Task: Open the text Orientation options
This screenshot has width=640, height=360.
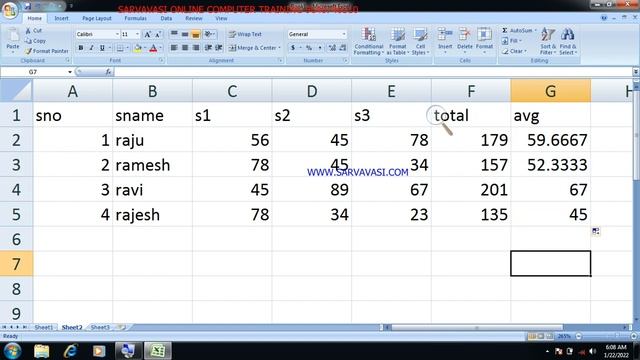Action: [x=209, y=34]
